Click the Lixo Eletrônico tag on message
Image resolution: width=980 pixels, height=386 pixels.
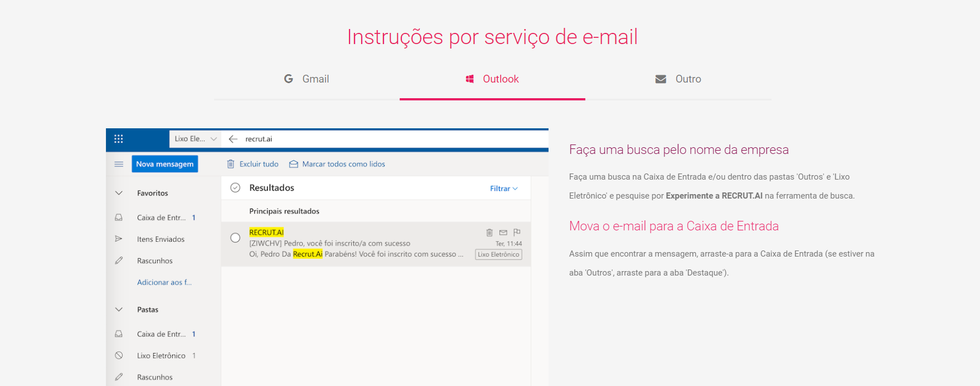point(498,254)
